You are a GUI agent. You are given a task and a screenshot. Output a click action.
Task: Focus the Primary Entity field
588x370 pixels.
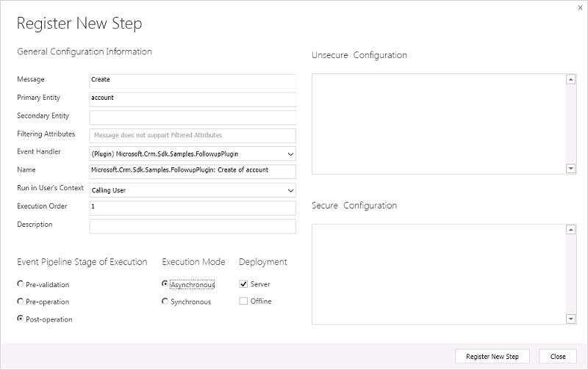[x=192, y=98]
